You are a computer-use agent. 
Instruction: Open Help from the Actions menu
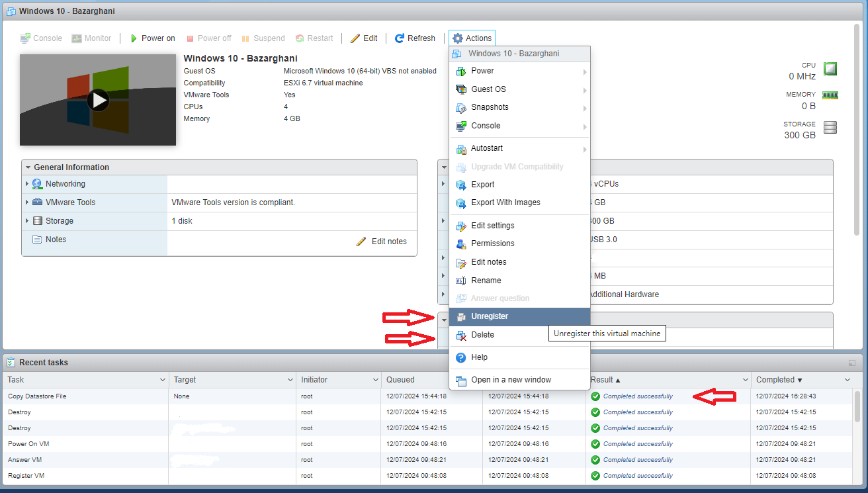point(519,357)
